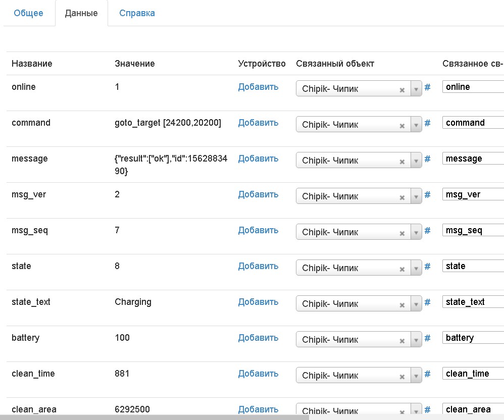Click Добавить link in battery row

tap(258, 338)
